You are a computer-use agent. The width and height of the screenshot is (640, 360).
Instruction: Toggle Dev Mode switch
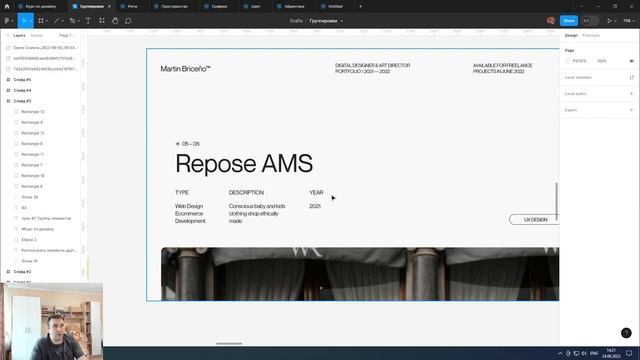(590, 20)
